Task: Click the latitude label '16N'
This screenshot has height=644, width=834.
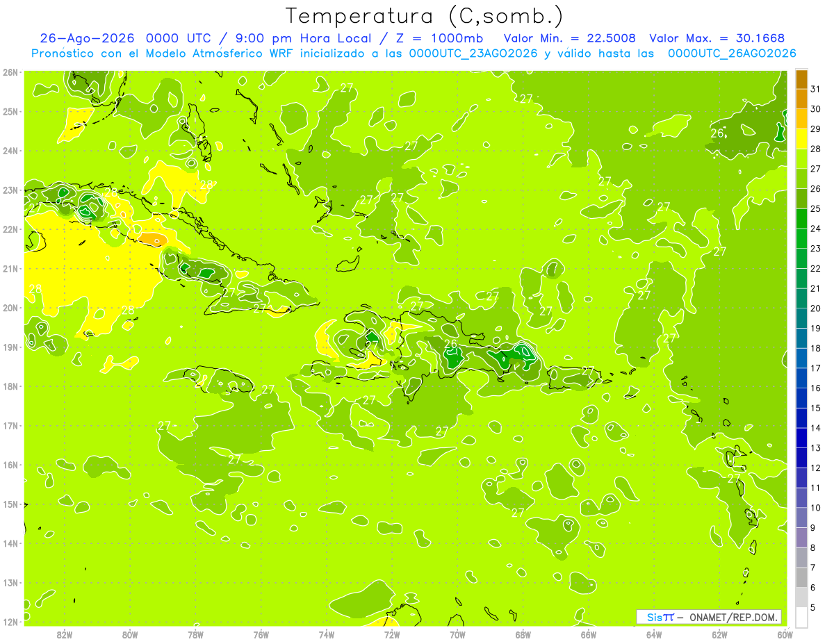Action: [10, 465]
